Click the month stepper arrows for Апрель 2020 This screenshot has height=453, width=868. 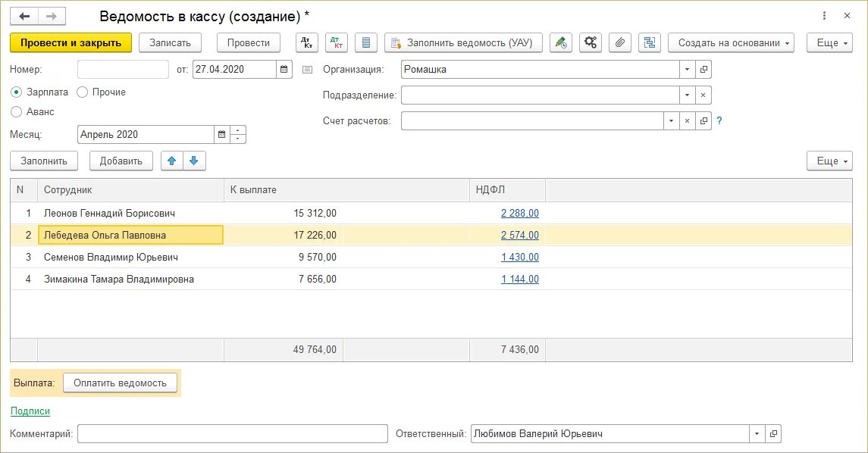(238, 135)
